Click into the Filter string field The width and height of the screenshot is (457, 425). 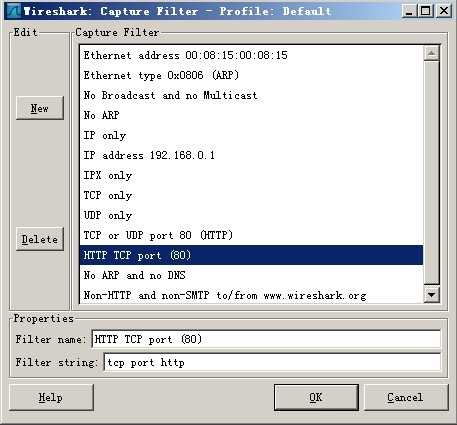point(272,362)
